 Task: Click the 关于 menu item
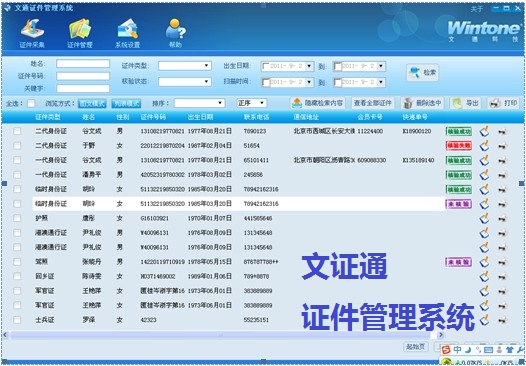click(477, 9)
